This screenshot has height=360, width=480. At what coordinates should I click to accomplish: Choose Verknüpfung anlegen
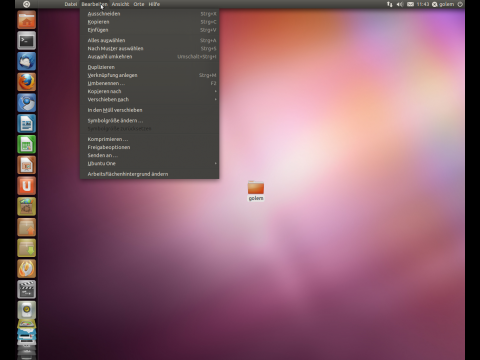(150, 75)
